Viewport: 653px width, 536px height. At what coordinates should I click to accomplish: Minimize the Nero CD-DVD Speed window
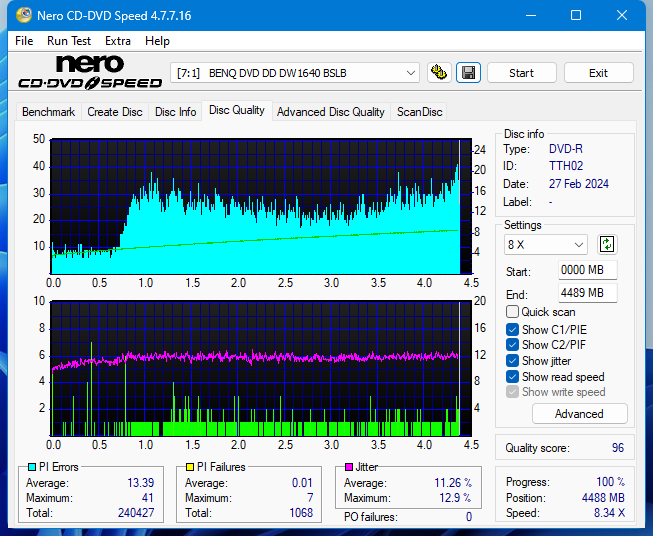click(x=531, y=15)
